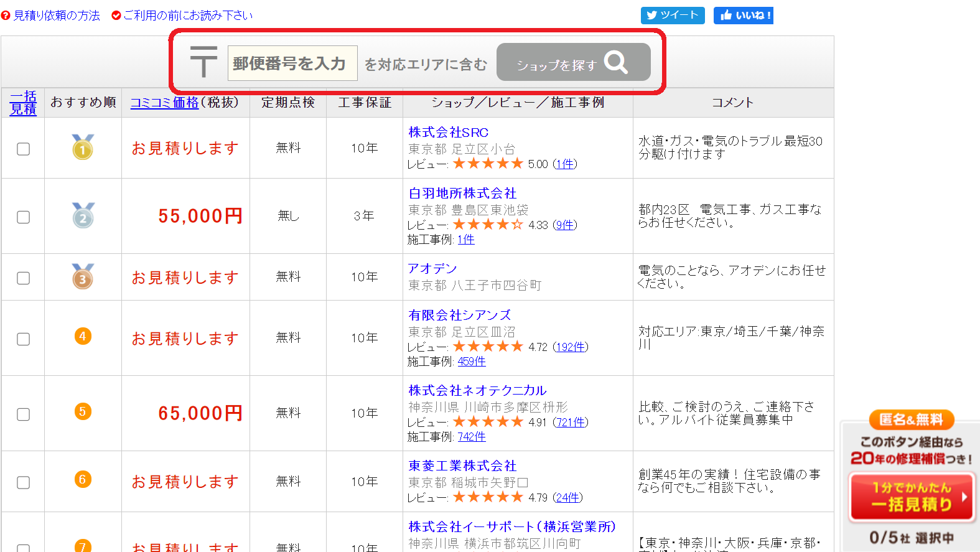980x552 pixels.
Task: Click the red 一括見積り button
Action: point(912,497)
